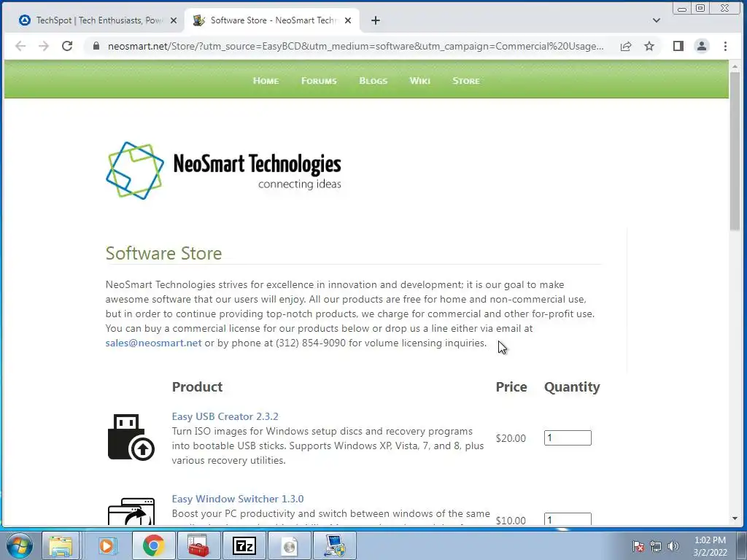This screenshot has width=747, height=560.
Task: Go to Home in the green menu
Action: coord(266,81)
